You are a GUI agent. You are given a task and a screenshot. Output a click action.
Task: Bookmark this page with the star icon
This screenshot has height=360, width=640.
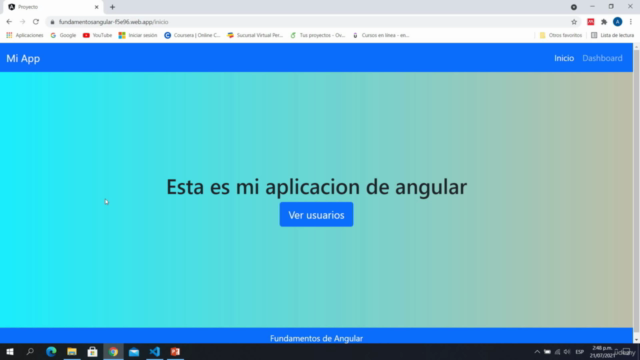point(574,22)
